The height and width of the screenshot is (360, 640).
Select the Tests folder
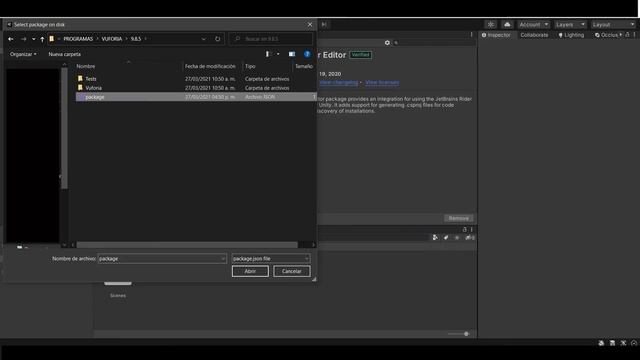tap(91, 79)
